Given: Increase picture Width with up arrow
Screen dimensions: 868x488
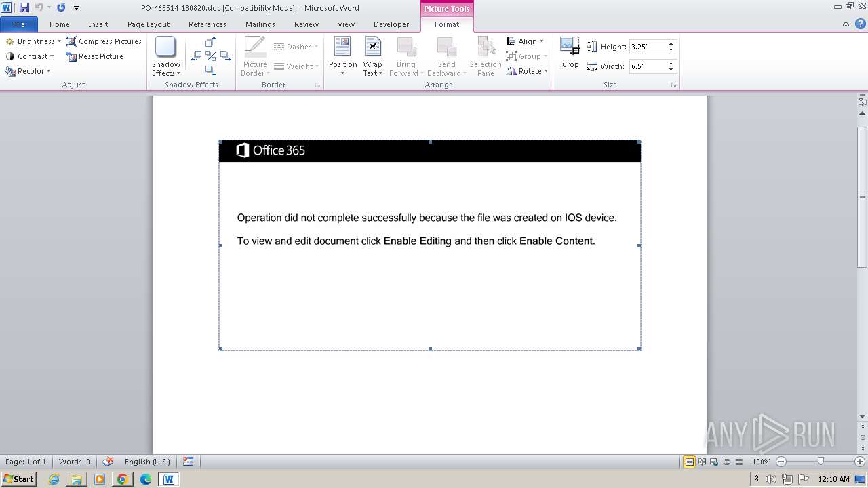Looking at the screenshot, I should coord(671,64).
